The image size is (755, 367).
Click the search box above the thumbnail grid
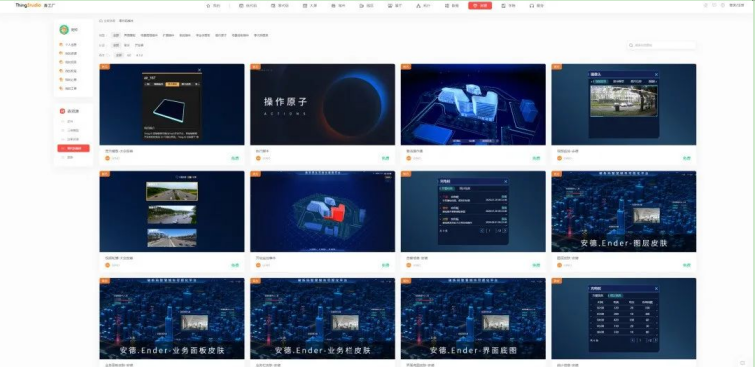[661, 45]
